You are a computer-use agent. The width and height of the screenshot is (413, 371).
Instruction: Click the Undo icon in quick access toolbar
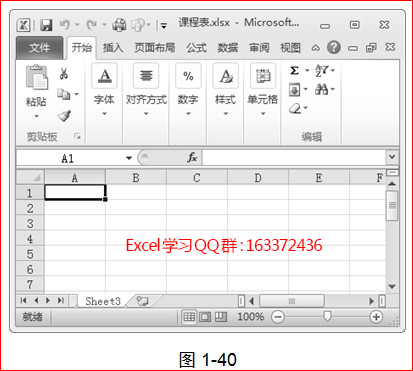coord(65,25)
